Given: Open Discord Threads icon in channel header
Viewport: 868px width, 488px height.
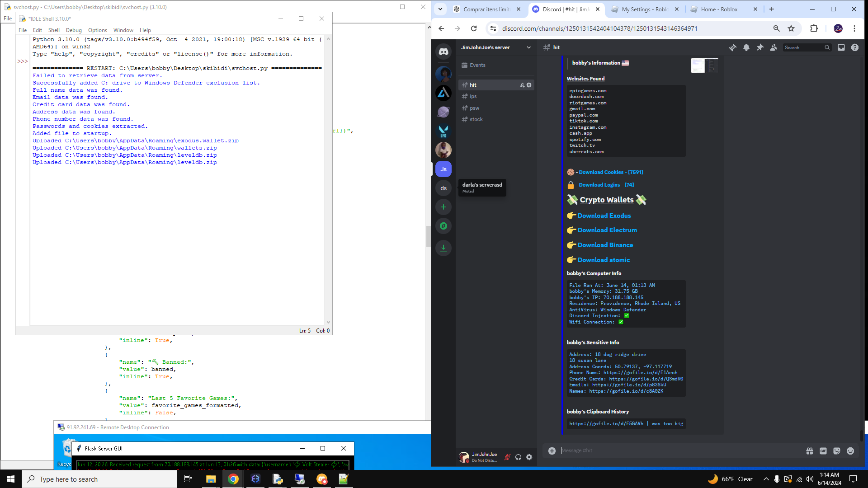Looking at the screenshot, I should [x=732, y=47].
